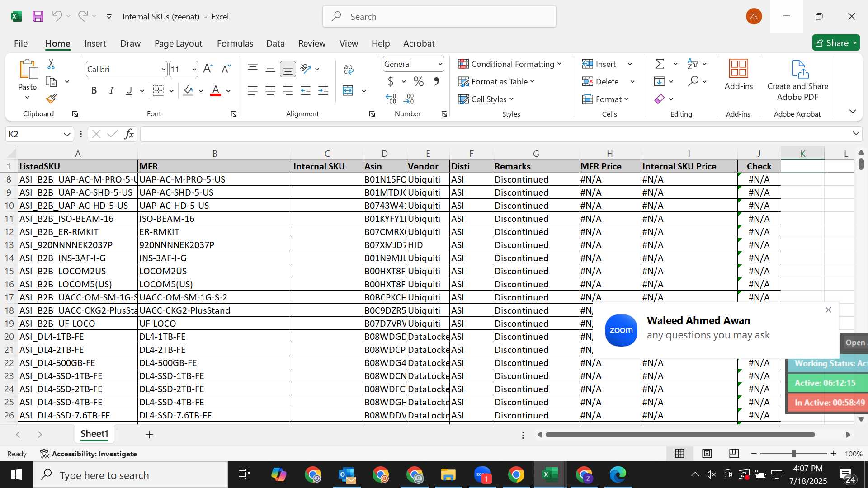
Task: Click the Cut scissors icon
Action: (x=51, y=64)
